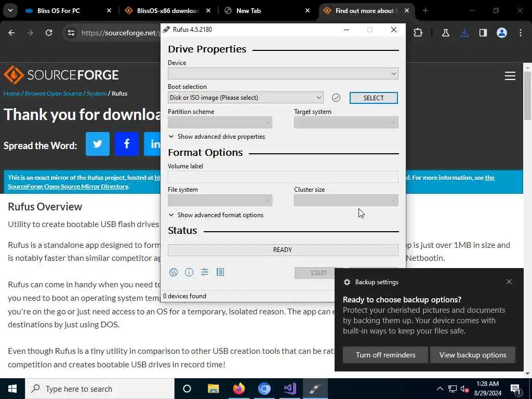Screen dimensions: 532x399
Task: Open a new browser tab
Action: (x=425, y=10)
